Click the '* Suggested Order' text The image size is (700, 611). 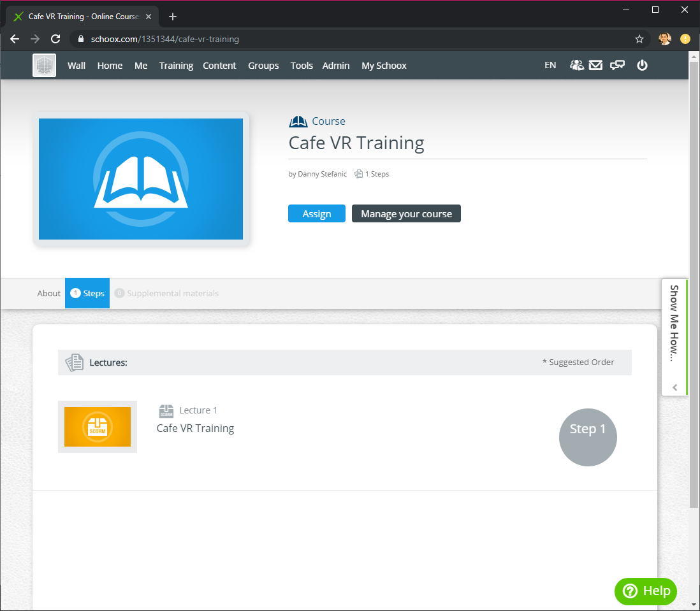coord(578,362)
